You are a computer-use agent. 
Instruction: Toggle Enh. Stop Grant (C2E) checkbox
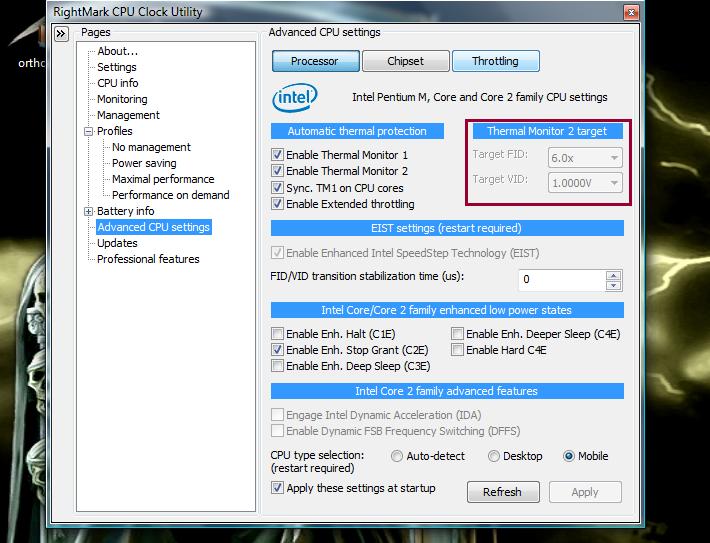277,350
